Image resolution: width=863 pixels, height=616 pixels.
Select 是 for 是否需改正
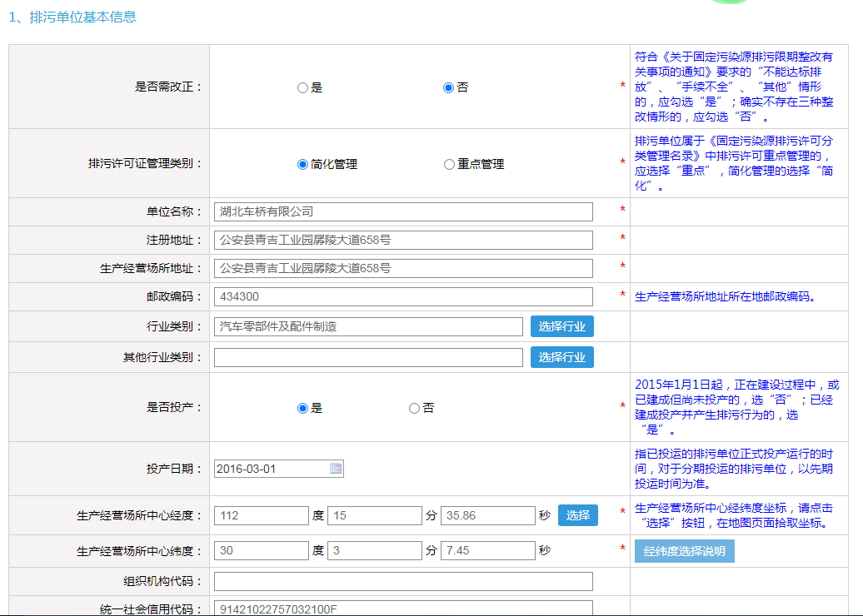pos(302,87)
